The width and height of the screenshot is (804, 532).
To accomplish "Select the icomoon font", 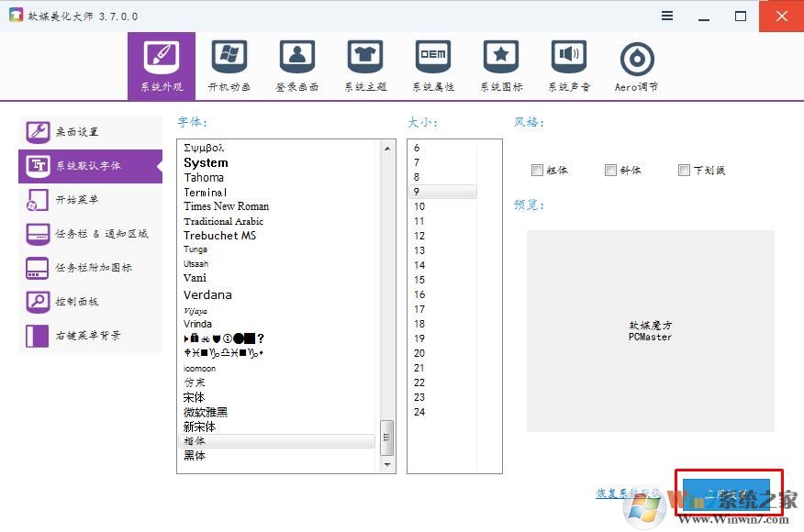I will [x=199, y=369].
